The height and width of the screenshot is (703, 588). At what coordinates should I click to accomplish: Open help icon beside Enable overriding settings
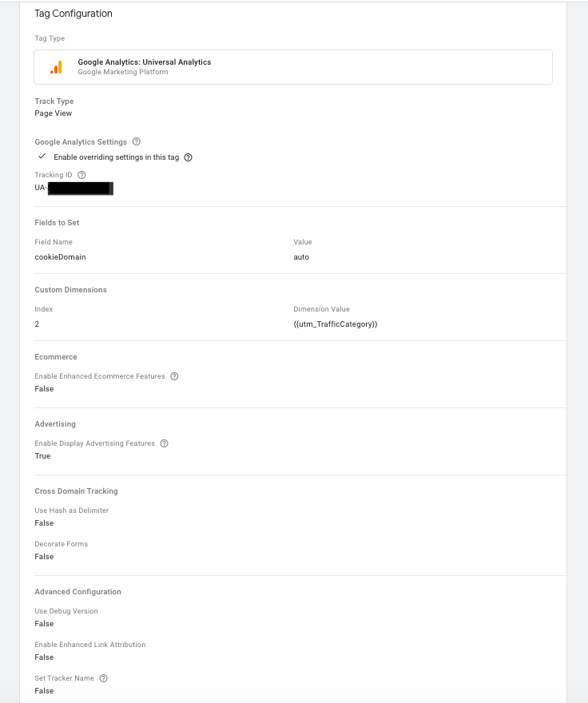(x=189, y=157)
